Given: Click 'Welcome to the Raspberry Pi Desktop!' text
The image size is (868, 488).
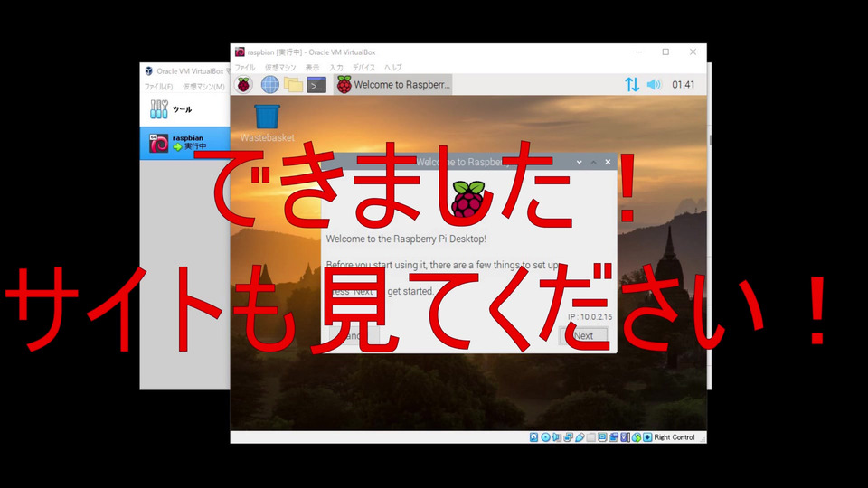Looking at the screenshot, I should click(406, 239).
